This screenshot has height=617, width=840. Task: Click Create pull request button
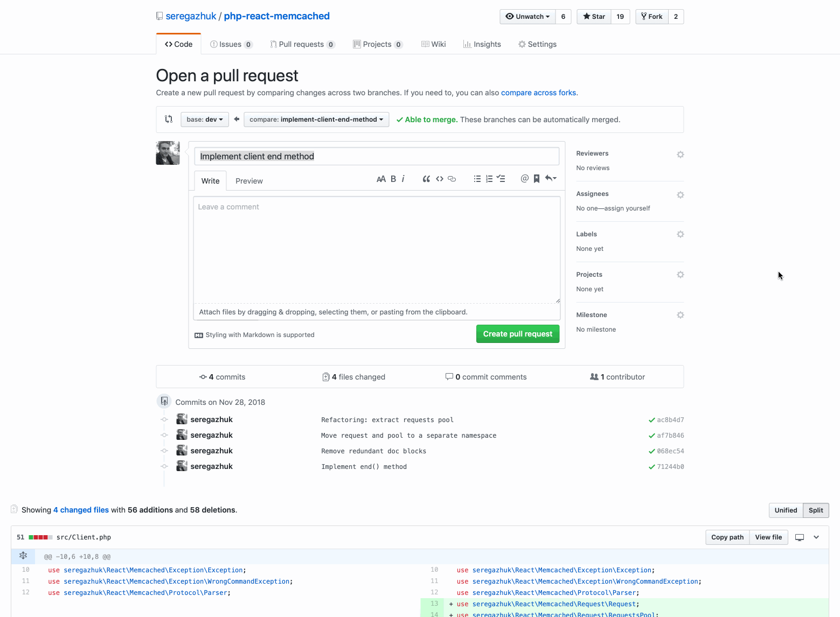pyautogui.click(x=518, y=334)
